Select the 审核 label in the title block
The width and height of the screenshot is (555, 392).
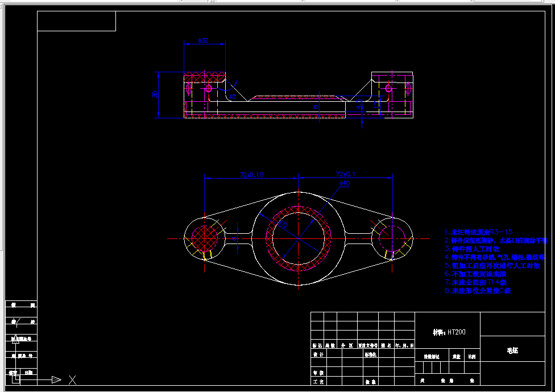(x=318, y=373)
